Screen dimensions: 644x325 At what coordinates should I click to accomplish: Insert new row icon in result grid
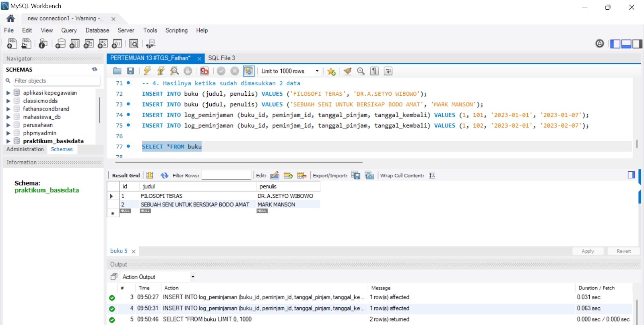point(288,175)
